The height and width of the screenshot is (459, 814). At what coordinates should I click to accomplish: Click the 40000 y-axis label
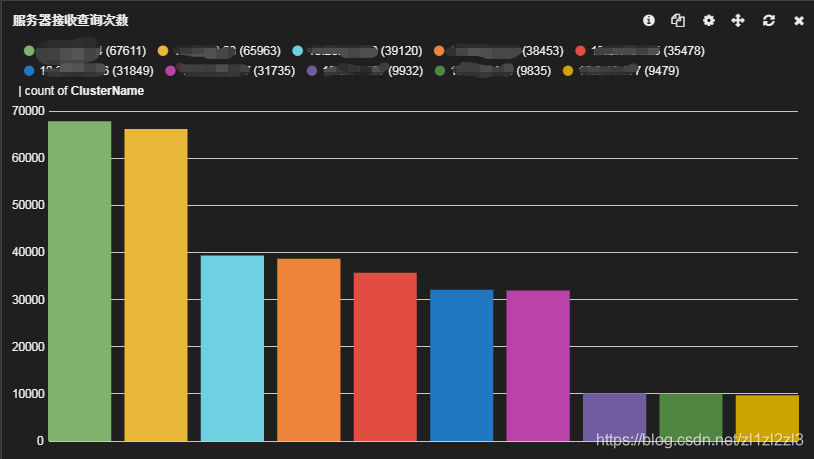click(x=28, y=252)
